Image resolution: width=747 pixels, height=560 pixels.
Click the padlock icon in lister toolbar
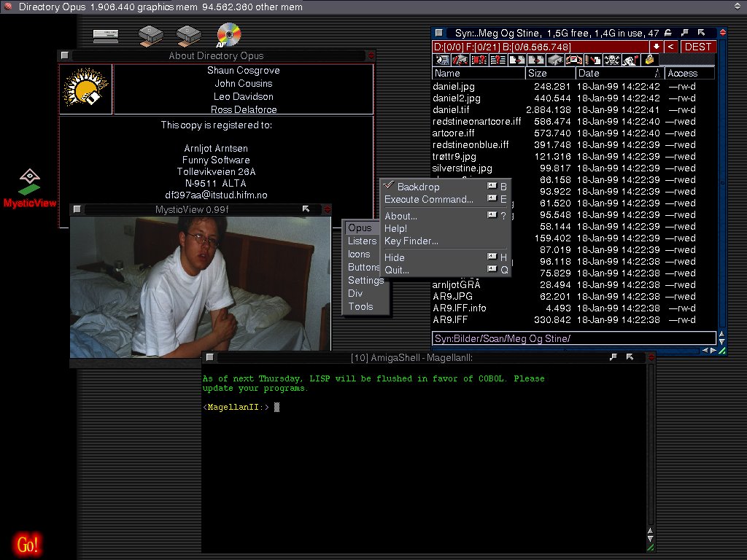pyautogui.click(x=649, y=60)
